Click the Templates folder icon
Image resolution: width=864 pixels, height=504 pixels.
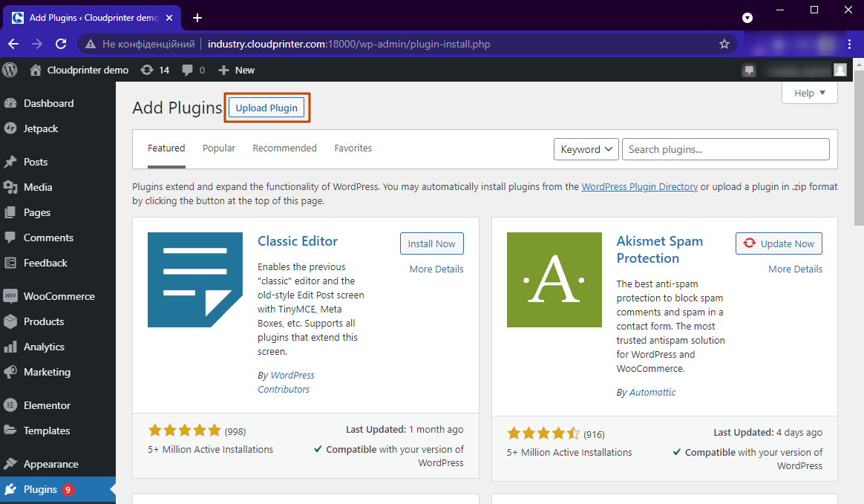pyautogui.click(x=10, y=431)
